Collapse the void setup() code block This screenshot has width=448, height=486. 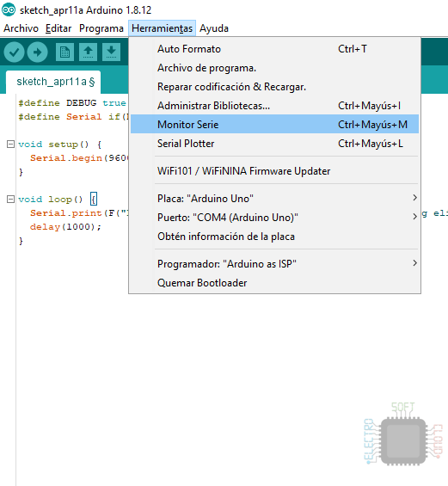point(10,145)
